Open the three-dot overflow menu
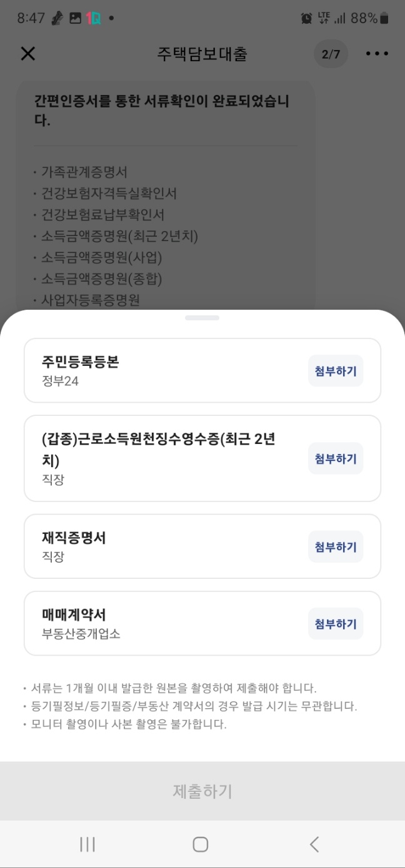This screenshot has height=868, width=405. 377,54
